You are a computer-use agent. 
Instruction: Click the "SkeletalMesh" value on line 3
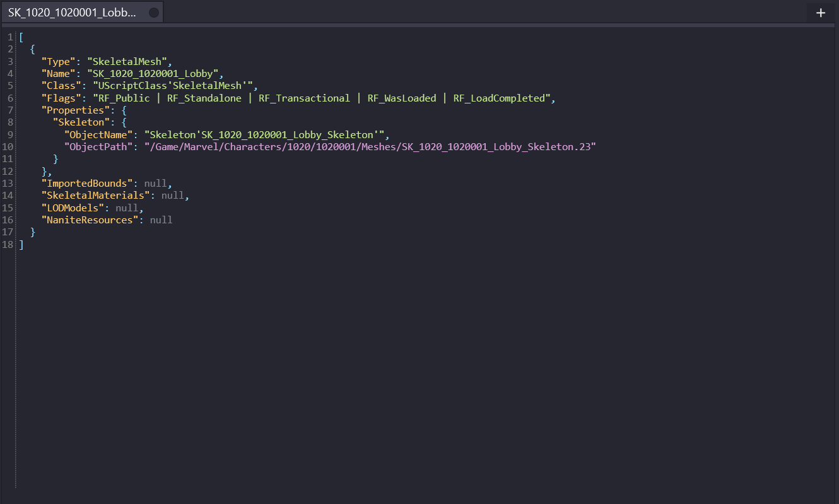(x=127, y=61)
